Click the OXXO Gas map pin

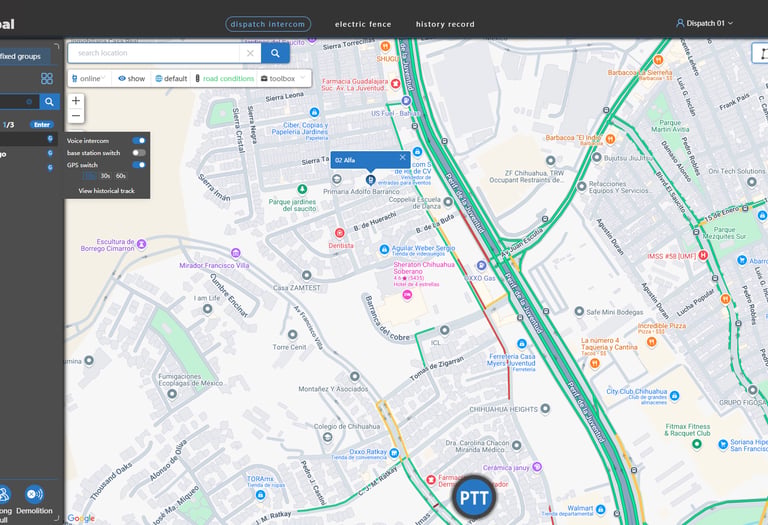[481, 265]
